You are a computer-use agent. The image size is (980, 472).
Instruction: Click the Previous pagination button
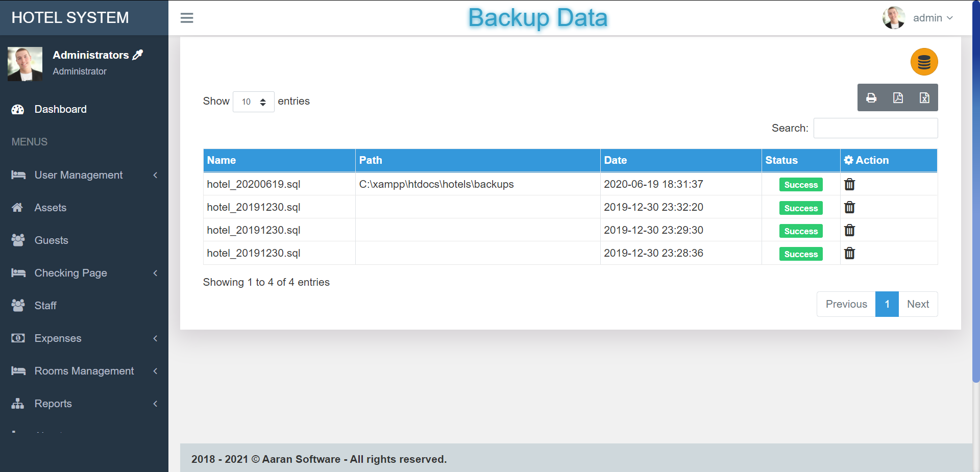click(846, 304)
